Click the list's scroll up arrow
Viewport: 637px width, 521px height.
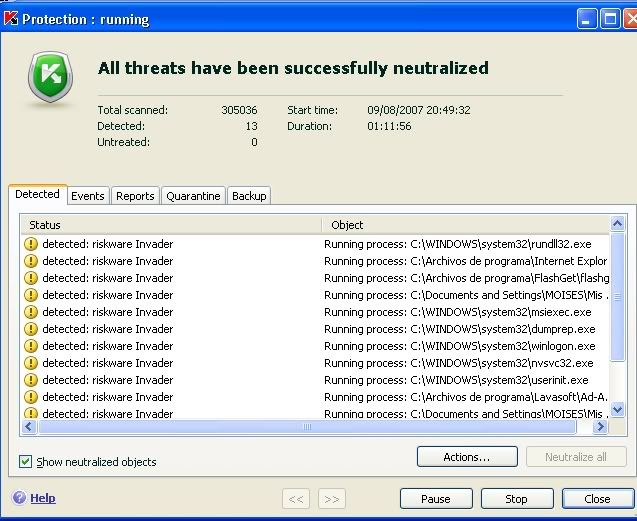click(618, 223)
